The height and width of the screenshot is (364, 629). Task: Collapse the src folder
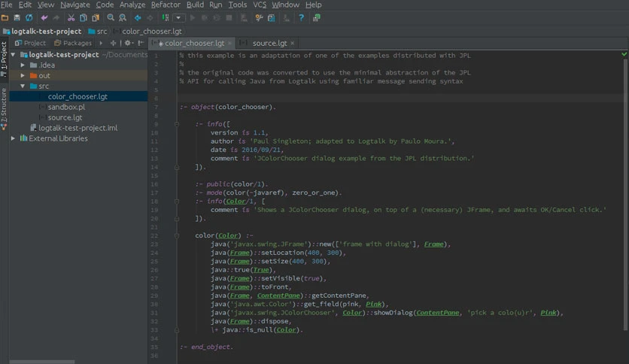tap(23, 86)
